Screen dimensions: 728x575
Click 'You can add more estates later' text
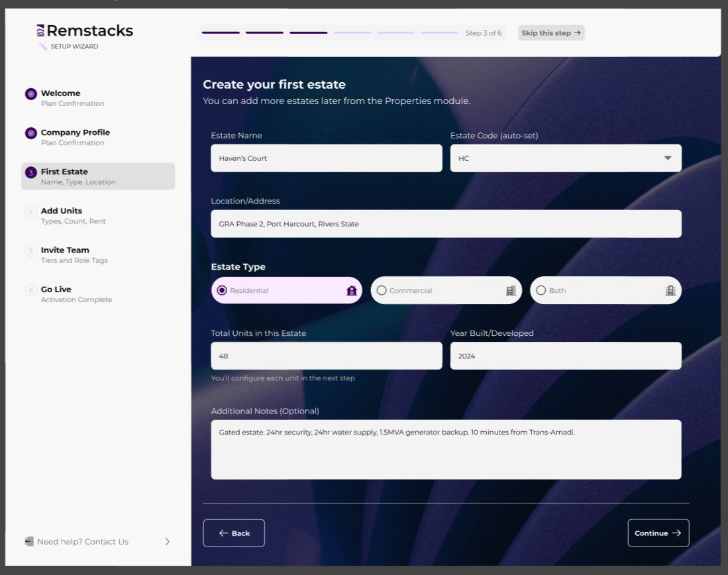(x=337, y=101)
